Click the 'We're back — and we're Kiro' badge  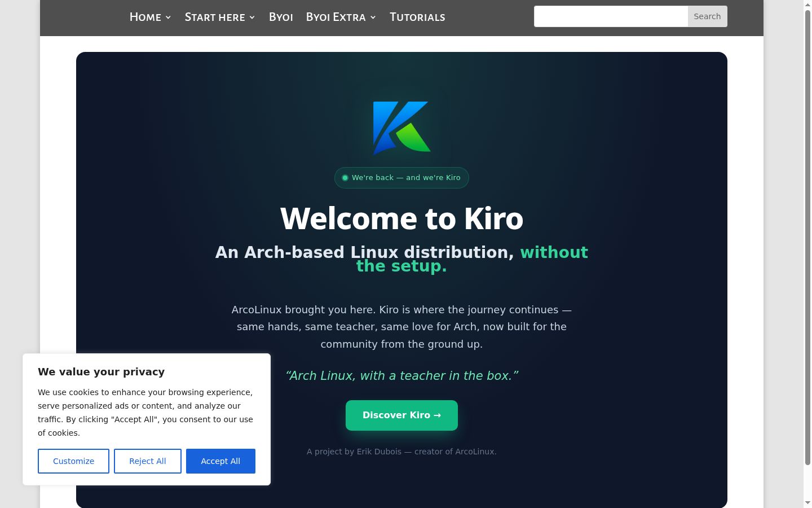click(x=401, y=178)
